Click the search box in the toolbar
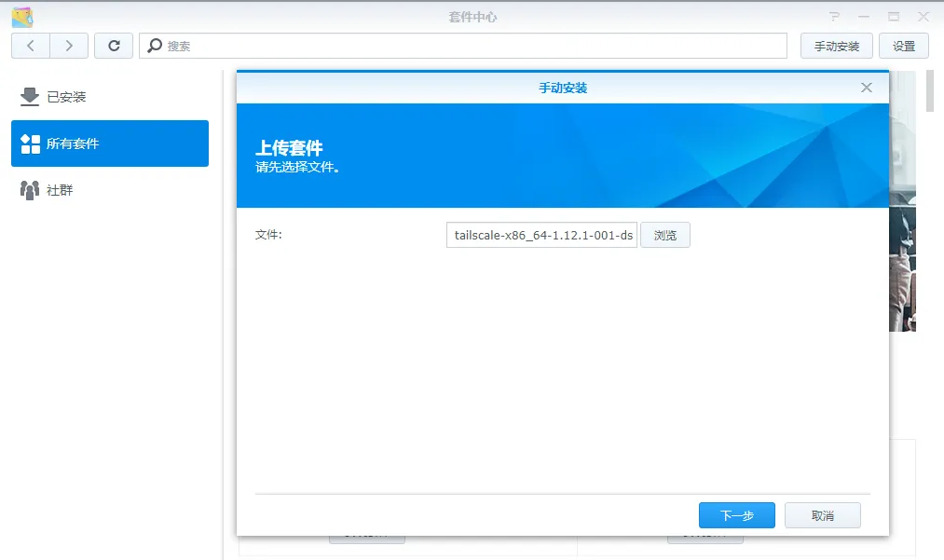Image resolution: width=944 pixels, height=560 pixels. 463,46
